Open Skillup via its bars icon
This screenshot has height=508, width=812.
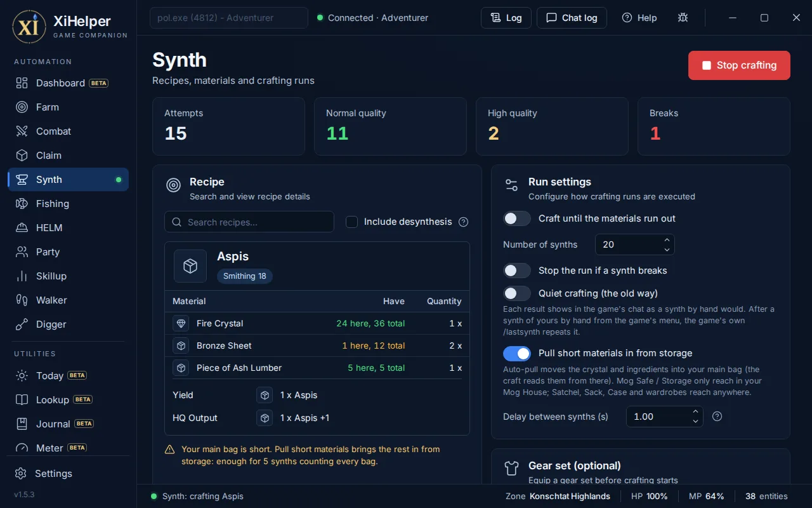click(22, 276)
